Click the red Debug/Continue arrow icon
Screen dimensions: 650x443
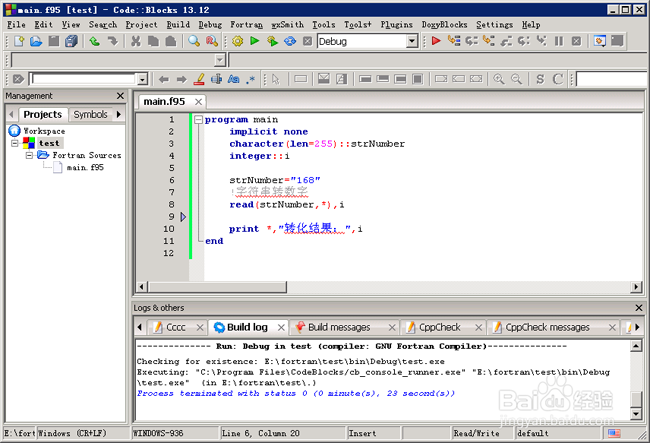[x=436, y=41]
